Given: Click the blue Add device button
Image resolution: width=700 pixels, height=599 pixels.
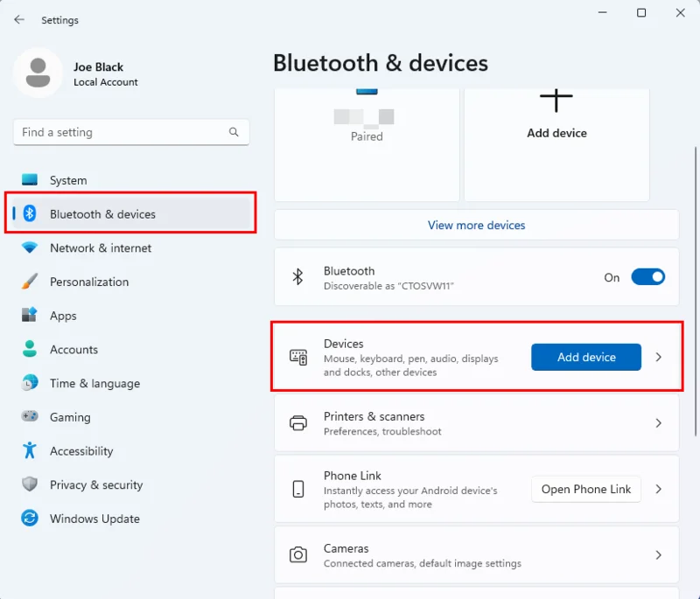Looking at the screenshot, I should 586,357.
